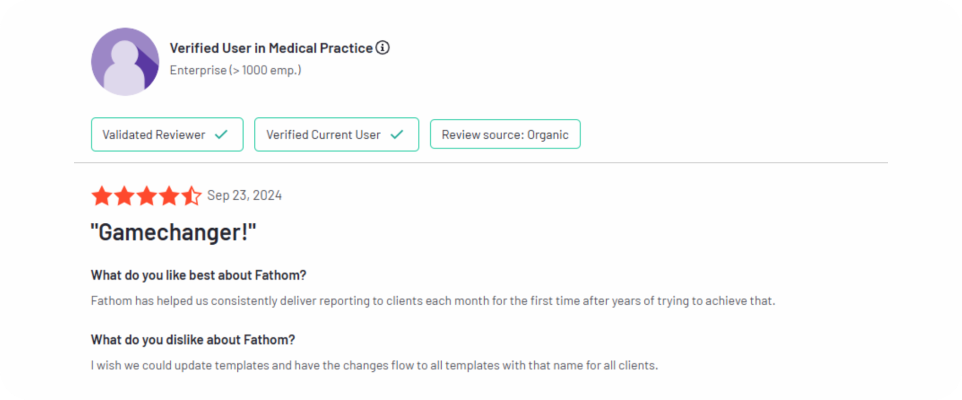Click the half-filled fifth rating star
This screenshot has width=962, height=400.
pos(191,196)
